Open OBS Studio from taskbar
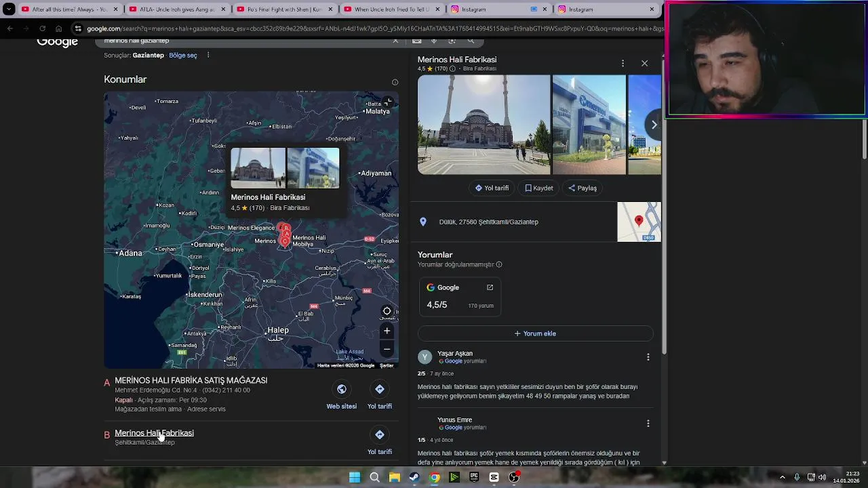This screenshot has height=488, width=868. coord(514,477)
